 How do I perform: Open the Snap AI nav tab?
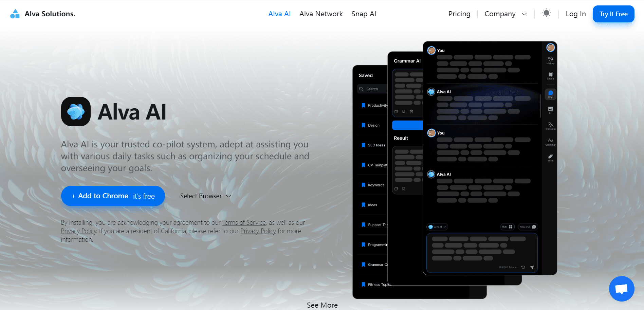click(x=364, y=14)
